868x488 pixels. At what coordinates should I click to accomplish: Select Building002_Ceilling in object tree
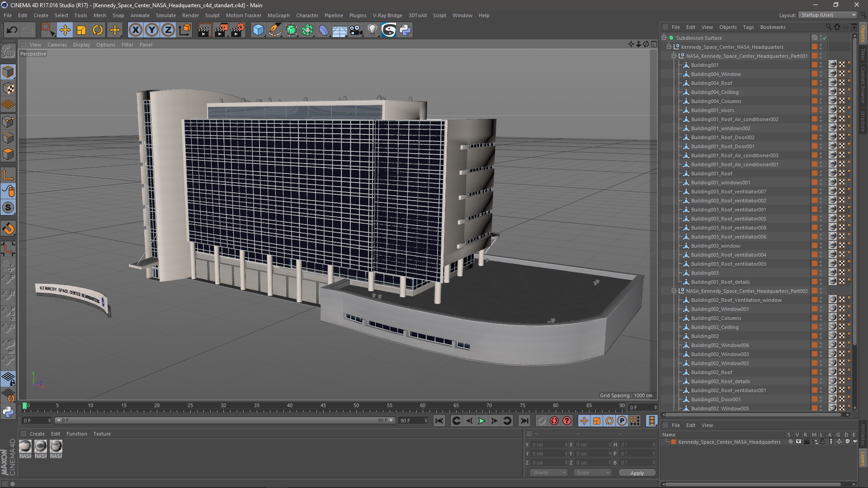pos(714,327)
